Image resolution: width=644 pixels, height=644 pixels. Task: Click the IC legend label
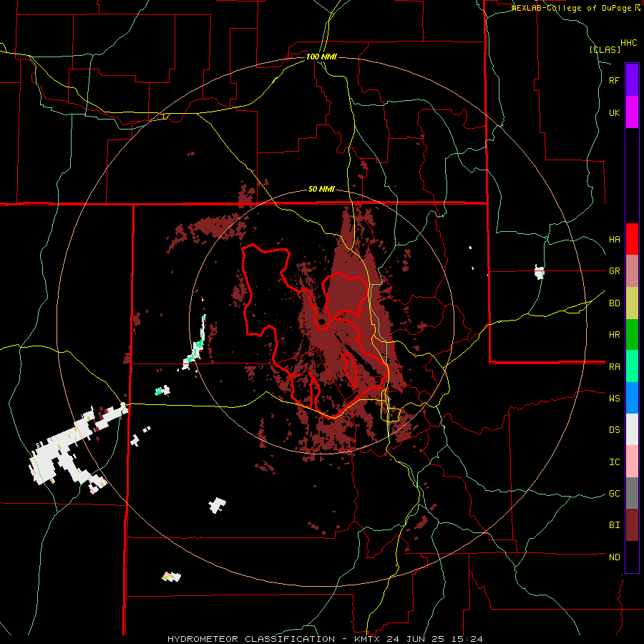tap(614, 462)
